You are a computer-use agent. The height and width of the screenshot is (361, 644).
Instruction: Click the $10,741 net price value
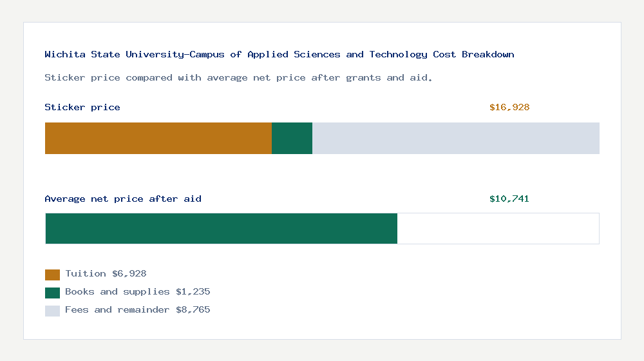tap(509, 199)
